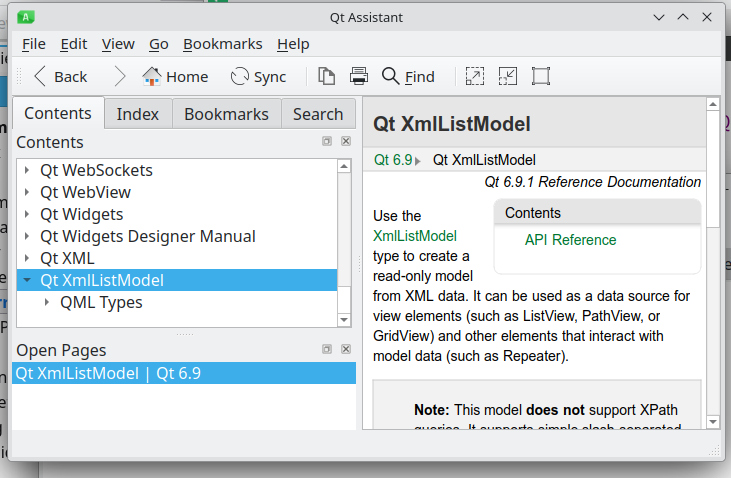The height and width of the screenshot is (478, 731).
Task: Click the Copy icon in the toolbar
Action: click(326, 76)
